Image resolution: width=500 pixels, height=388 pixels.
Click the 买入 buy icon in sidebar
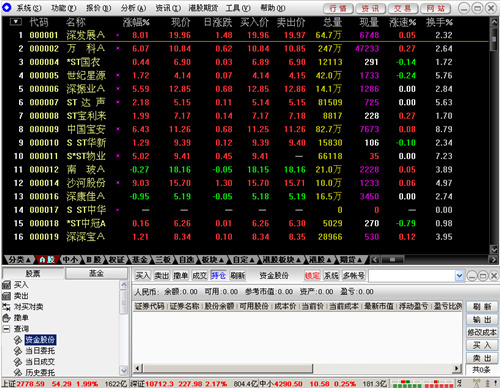[x=6, y=285]
